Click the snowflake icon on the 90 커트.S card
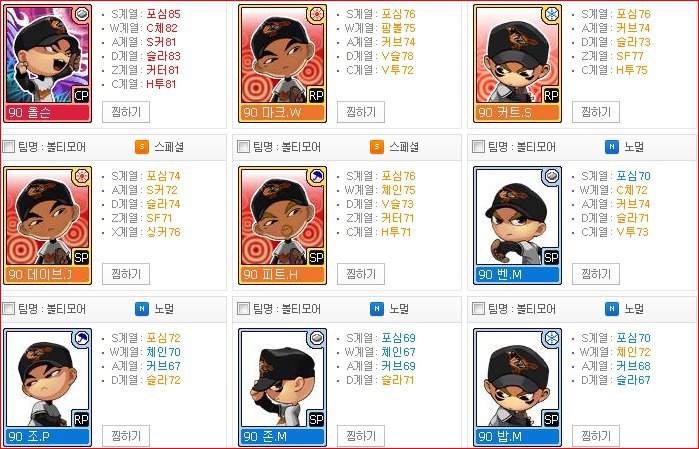 click(551, 14)
